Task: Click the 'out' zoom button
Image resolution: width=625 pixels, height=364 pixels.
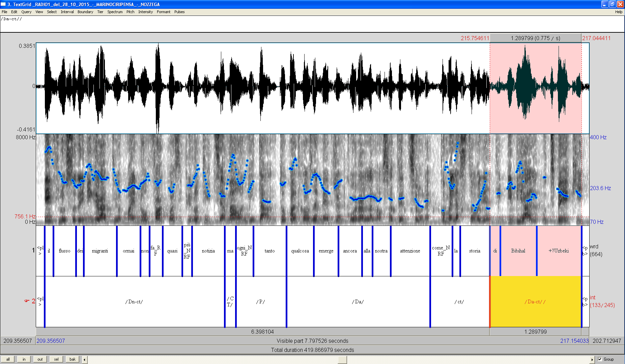Action: 40,359
